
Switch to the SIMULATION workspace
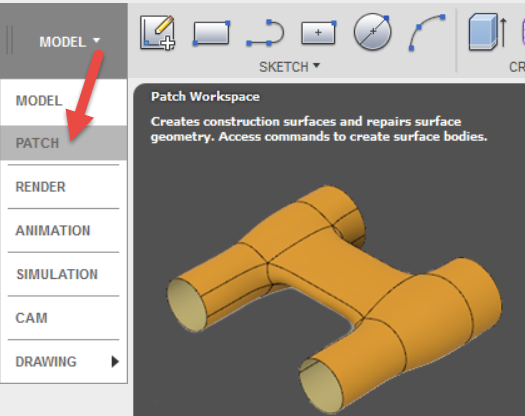tap(64, 274)
